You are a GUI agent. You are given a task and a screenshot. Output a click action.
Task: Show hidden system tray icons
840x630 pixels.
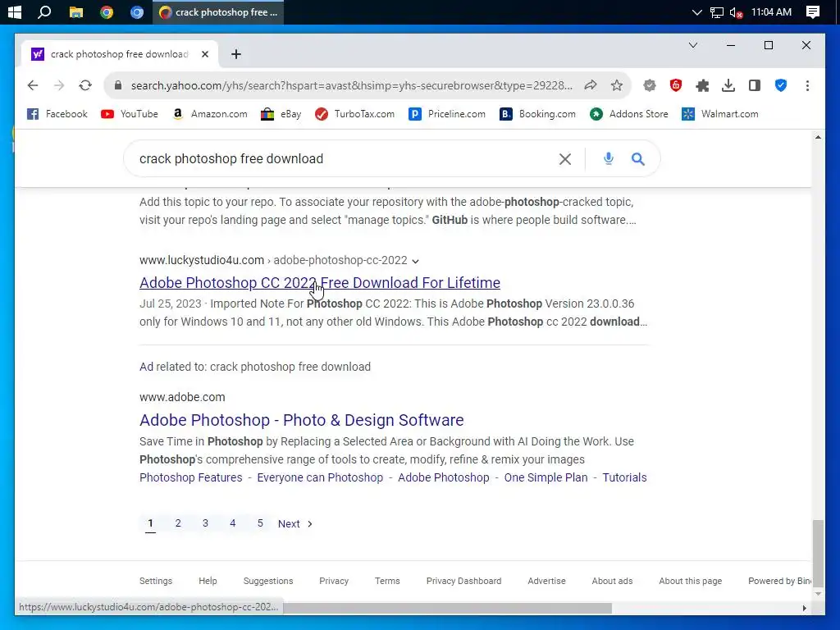point(696,11)
